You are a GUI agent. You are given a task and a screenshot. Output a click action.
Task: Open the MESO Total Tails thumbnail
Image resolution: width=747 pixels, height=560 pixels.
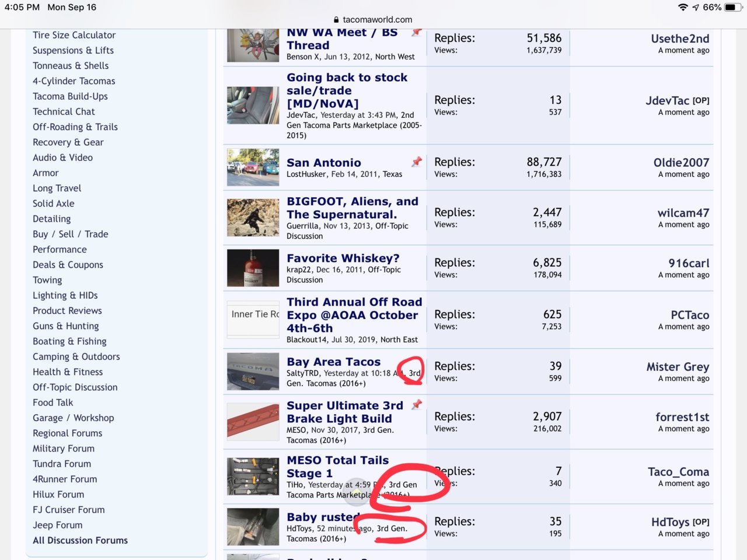point(253,477)
